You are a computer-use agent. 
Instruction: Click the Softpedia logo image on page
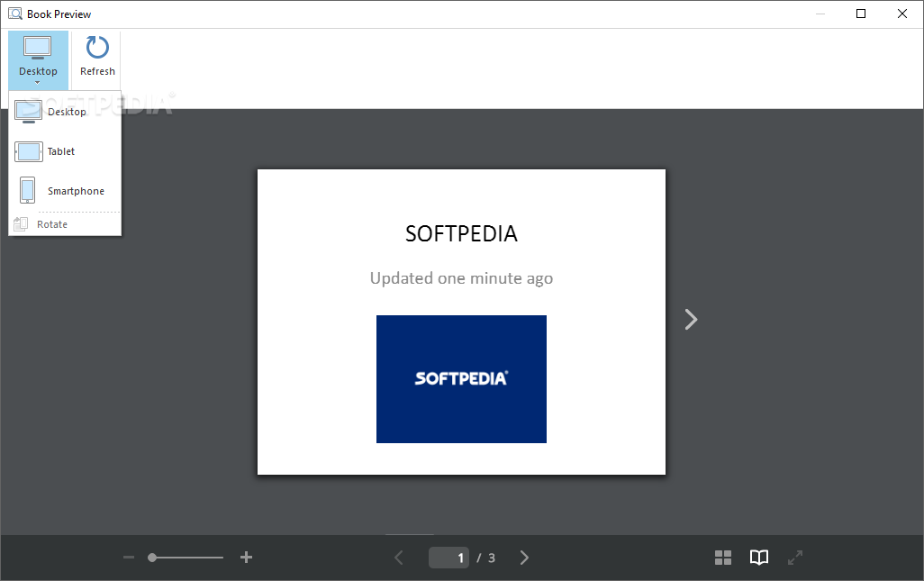tap(461, 379)
